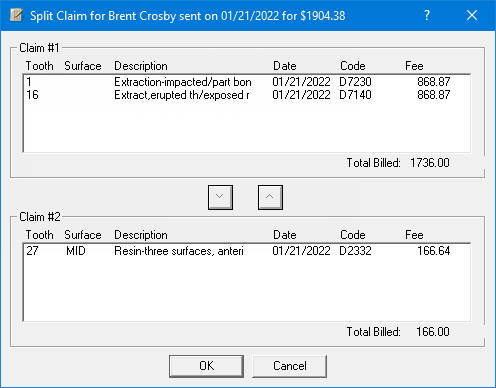Click code D7140 in Claim #1
The image size is (496, 388).
pyautogui.click(x=355, y=95)
